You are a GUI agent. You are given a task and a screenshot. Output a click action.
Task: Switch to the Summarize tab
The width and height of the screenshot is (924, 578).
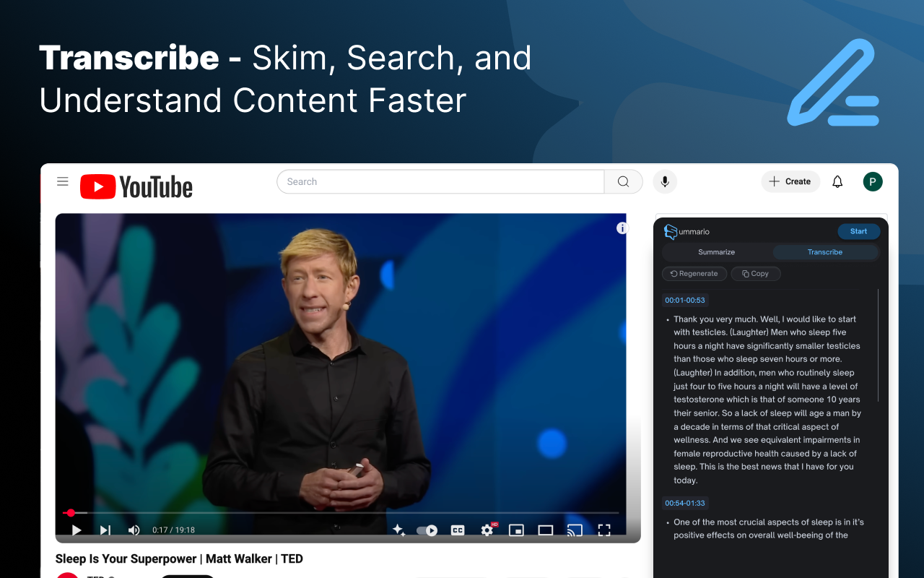[x=716, y=252]
